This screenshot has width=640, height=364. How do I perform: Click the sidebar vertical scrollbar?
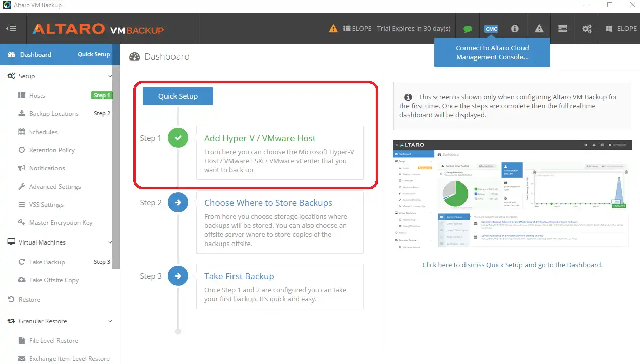tap(116, 156)
